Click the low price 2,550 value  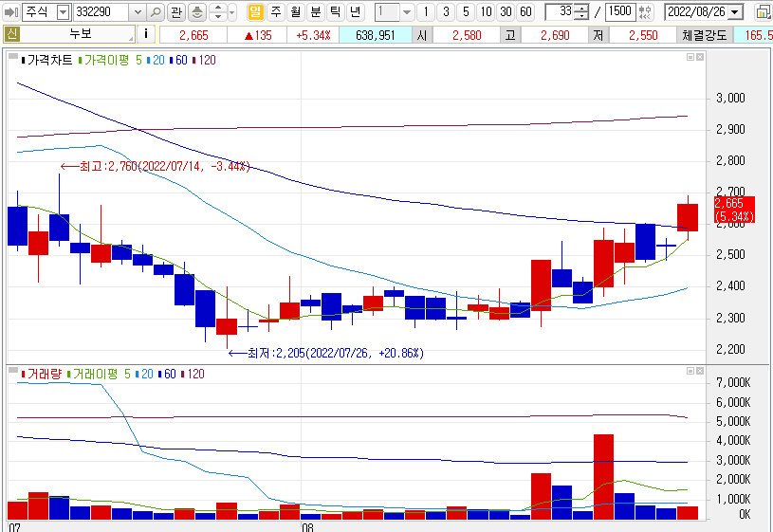(x=643, y=35)
